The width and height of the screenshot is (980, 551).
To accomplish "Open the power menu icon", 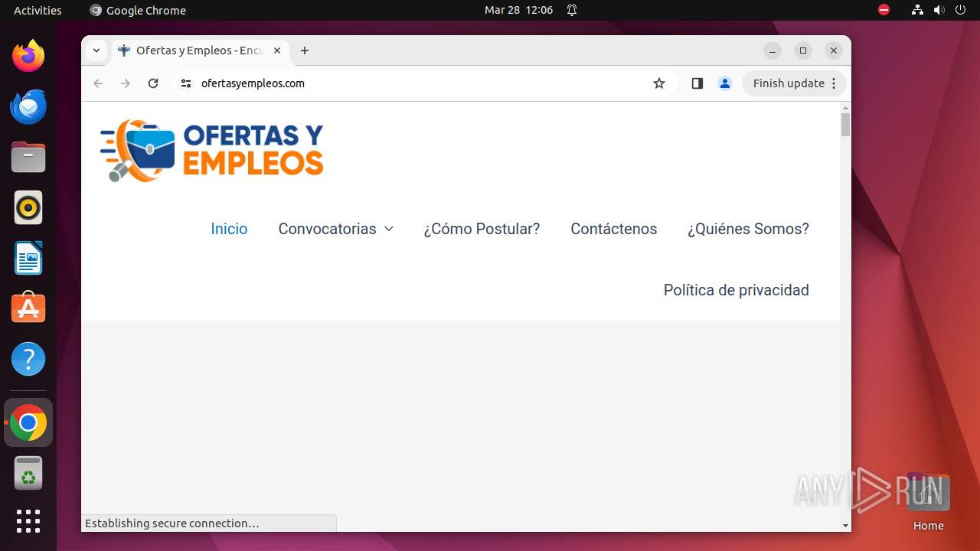I will coord(962,10).
